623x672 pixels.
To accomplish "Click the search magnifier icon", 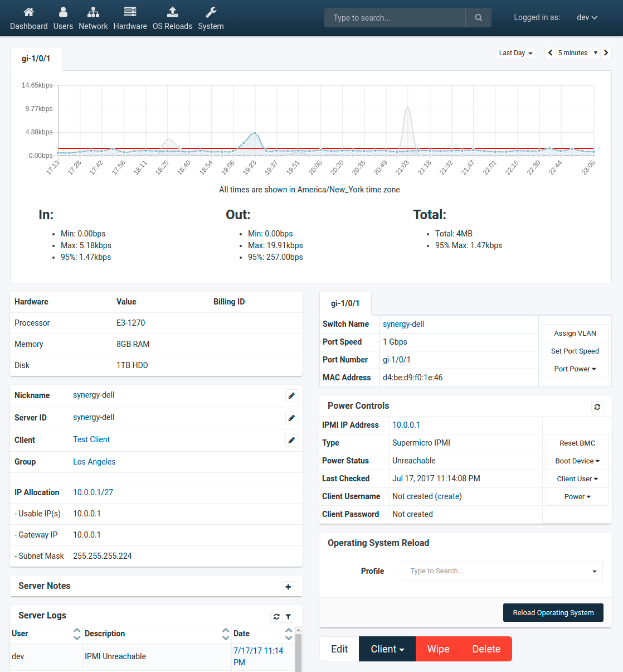I will pyautogui.click(x=478, y=18).
